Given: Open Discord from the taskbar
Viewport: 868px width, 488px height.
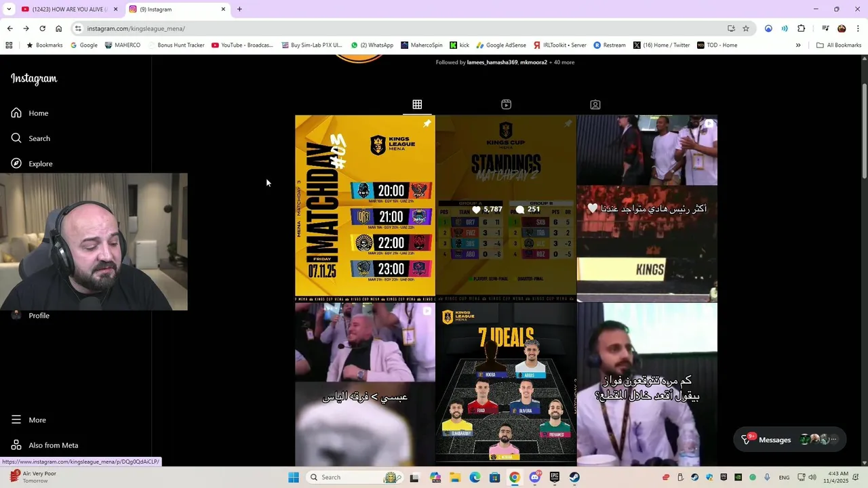Looking at the screenshot, I should coord(534,477).
